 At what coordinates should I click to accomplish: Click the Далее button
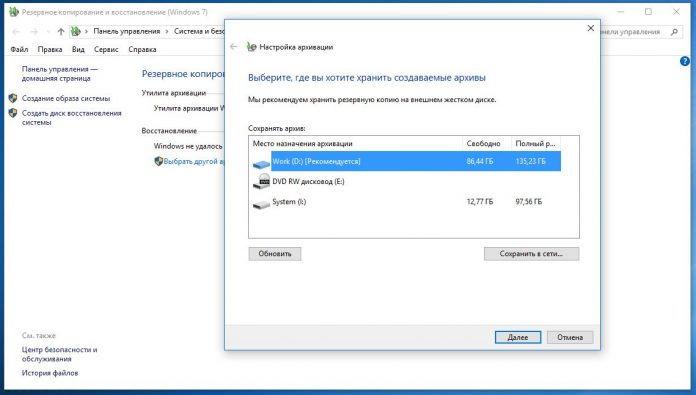pos(518,337)
